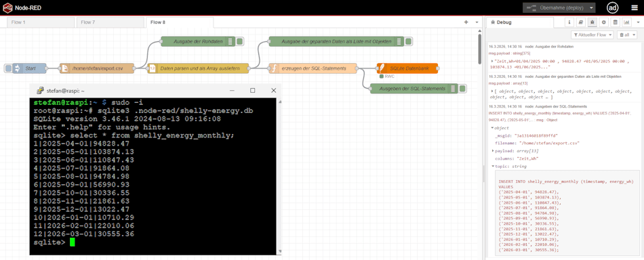Viewport: 644px width, 260px height.
Task: Click the terminal 'sqlite>' prompt cursor
Action: coord(73,242)
